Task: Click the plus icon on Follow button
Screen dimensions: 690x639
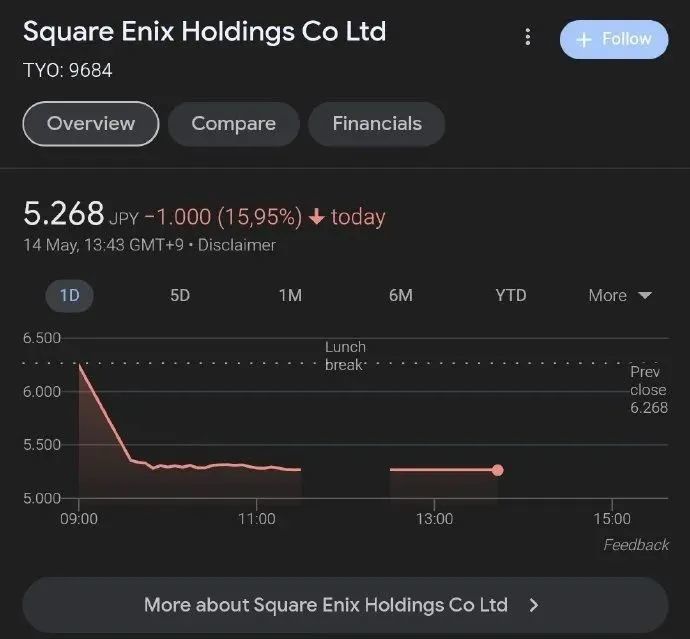Action: coord(584,39)
